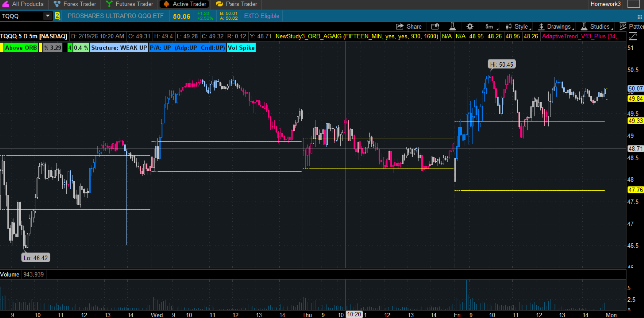644x318 pixels.
Task: Click the 50.07 price axis marker
Action: 635,88
